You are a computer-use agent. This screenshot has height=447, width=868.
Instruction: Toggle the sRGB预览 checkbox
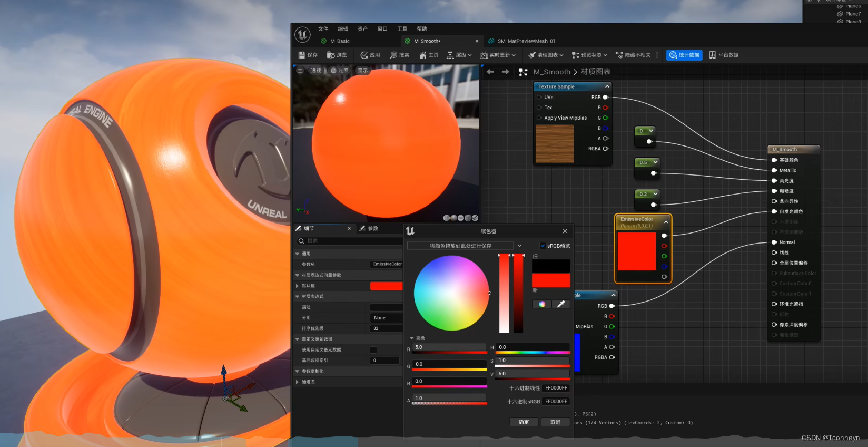tap(543, 246)
